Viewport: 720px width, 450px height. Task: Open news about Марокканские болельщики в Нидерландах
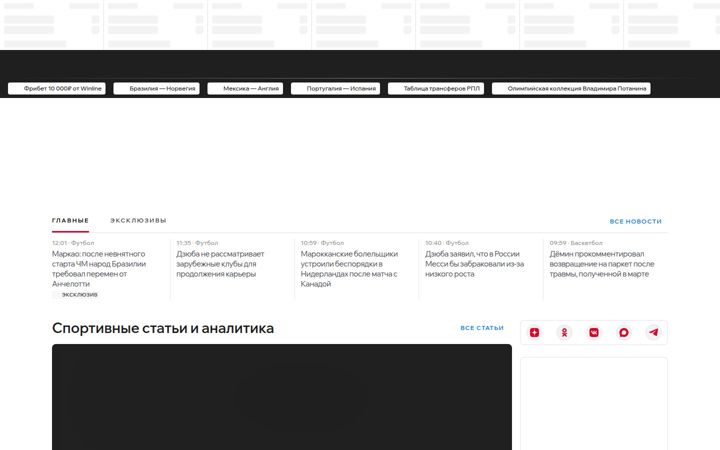(x=349, y=269)
